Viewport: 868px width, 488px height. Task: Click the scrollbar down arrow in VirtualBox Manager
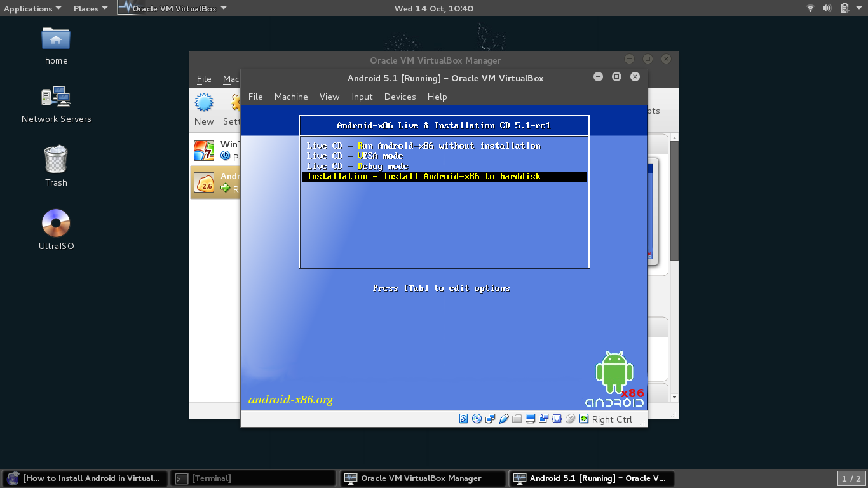(674, 397)
